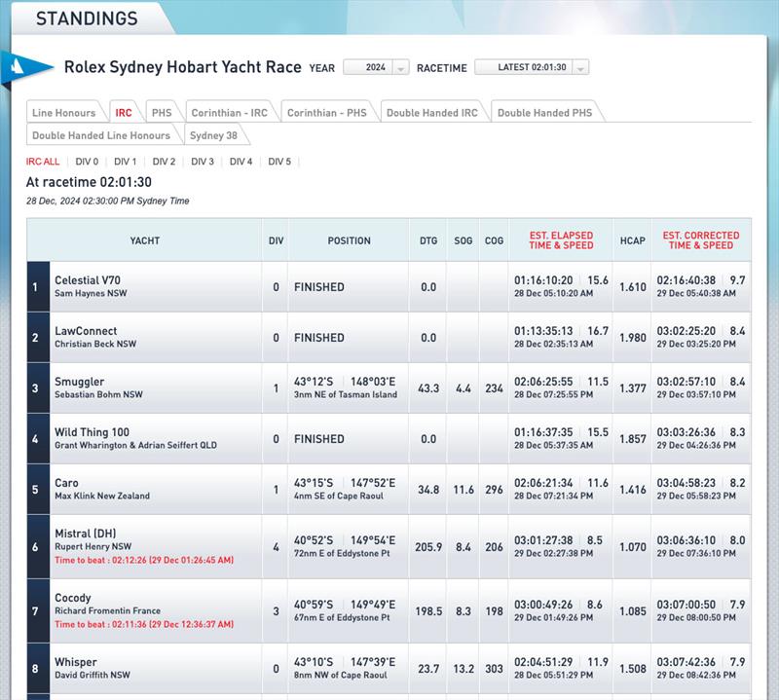Open yacht Caro

(x=66, y=483)
